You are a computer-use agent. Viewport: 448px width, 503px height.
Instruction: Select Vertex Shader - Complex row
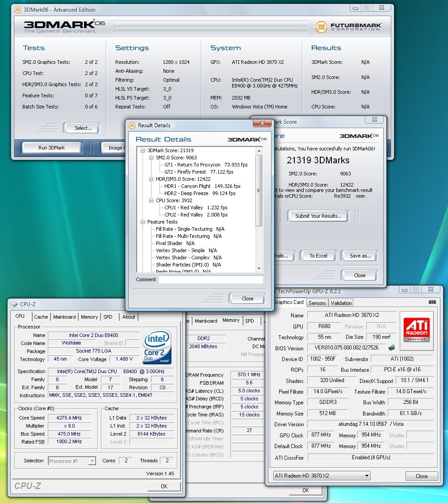pos(188,258)
